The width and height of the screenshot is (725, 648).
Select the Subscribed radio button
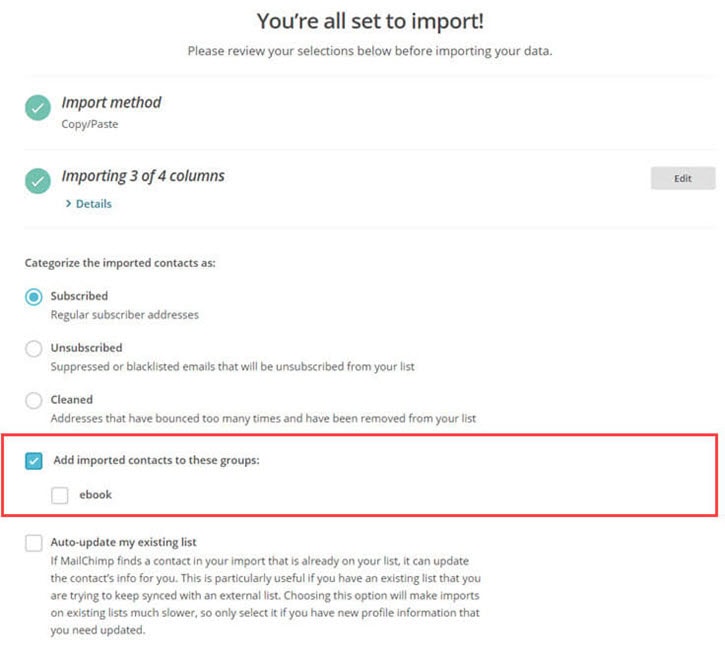(x=34, y=297)
